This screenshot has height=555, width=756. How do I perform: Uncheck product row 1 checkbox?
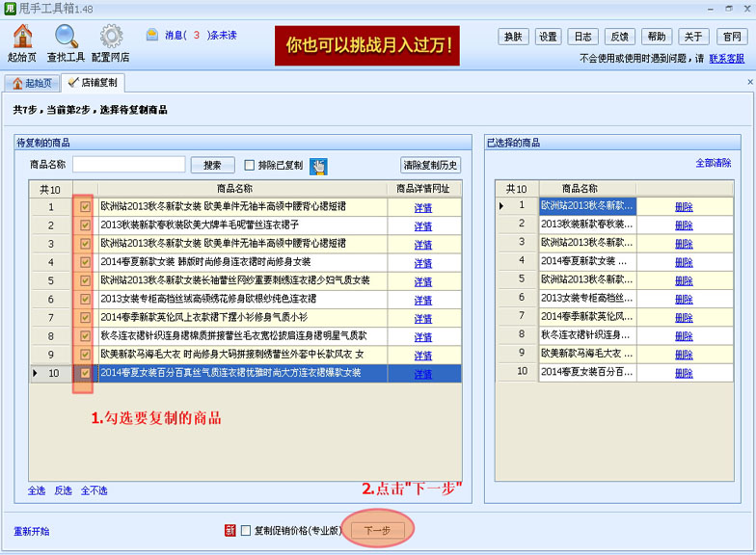(85, 206)
